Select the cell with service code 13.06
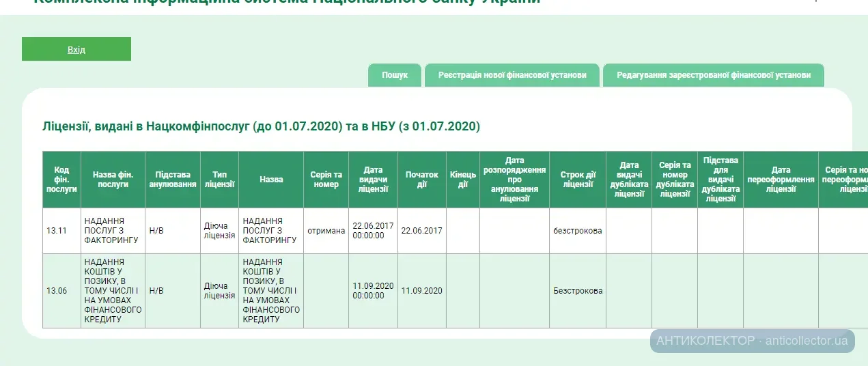Viewport: 868px width, 366px height. click(x=61, y=291)
